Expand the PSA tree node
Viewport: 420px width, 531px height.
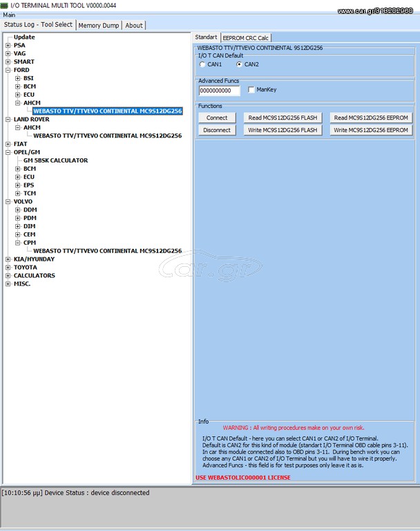8,46
